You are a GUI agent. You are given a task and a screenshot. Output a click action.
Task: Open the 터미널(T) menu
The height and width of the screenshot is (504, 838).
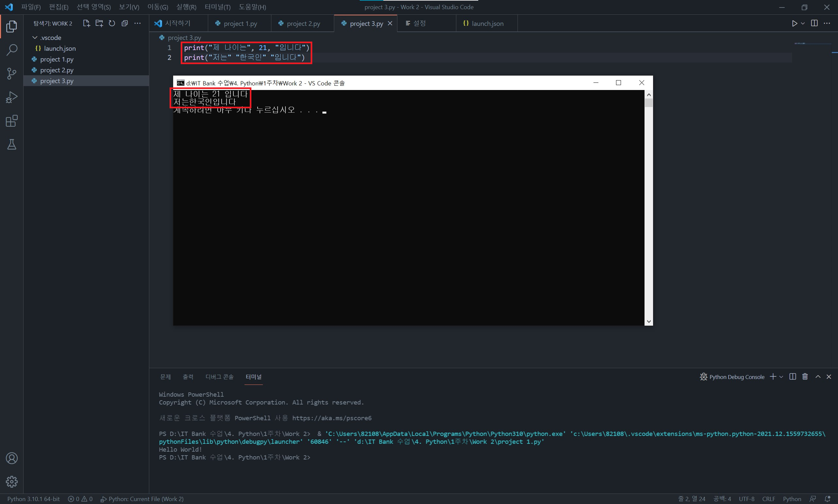[x=217, y=7]
